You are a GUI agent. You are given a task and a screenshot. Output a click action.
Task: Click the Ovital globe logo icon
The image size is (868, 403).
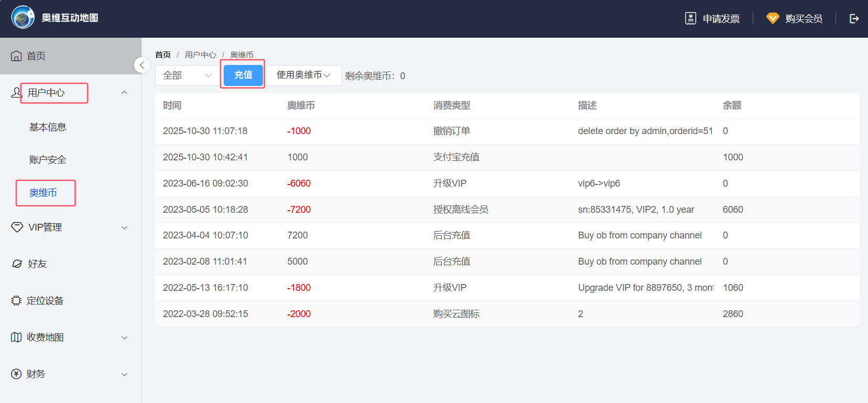(23, 18)
